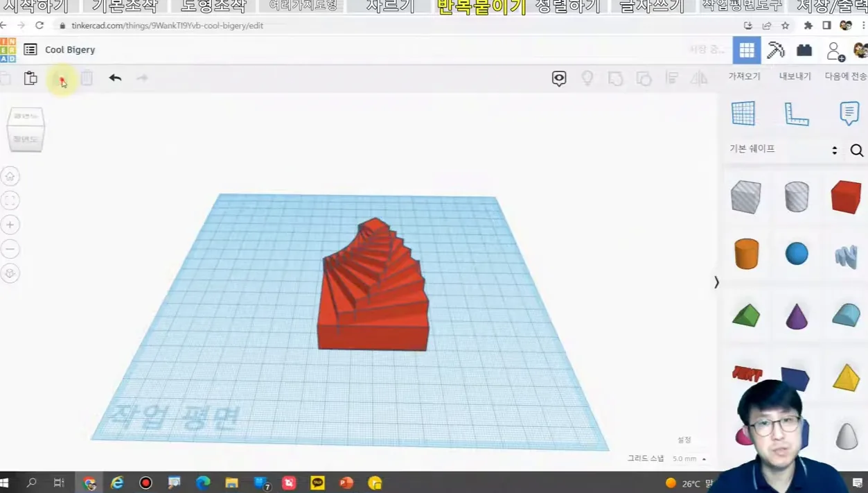The height and width of the screenshot is (493, 868).
Task: Select the purple cone shape
Action: 797,316
